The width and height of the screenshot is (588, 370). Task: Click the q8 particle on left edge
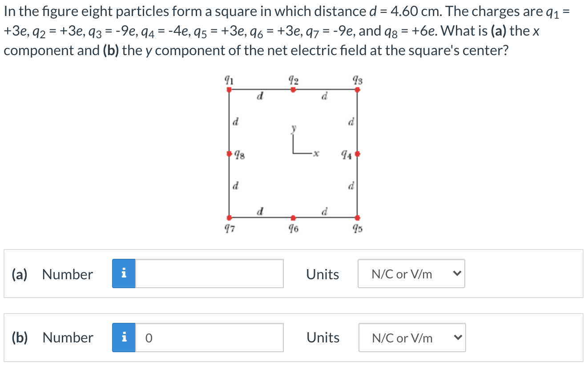[x=229, y=154]
